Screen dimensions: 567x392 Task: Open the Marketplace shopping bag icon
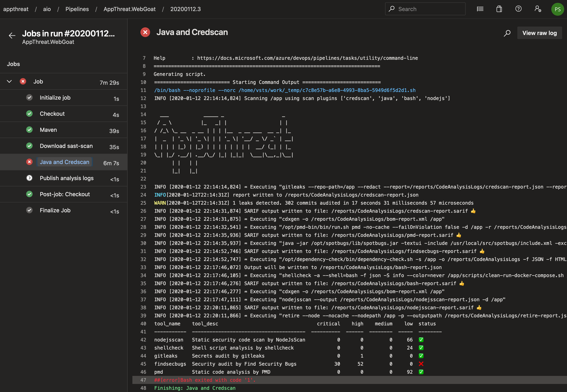pyautogui.click(x=499, y=9)
